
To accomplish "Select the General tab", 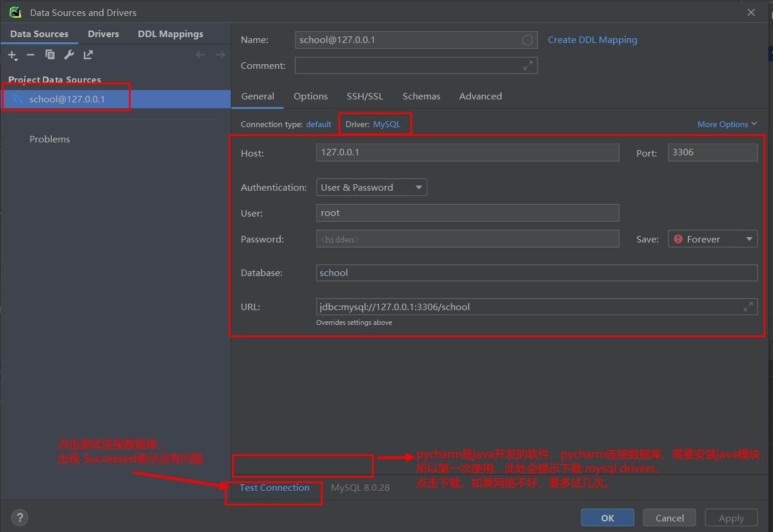I will click(258, 97).
